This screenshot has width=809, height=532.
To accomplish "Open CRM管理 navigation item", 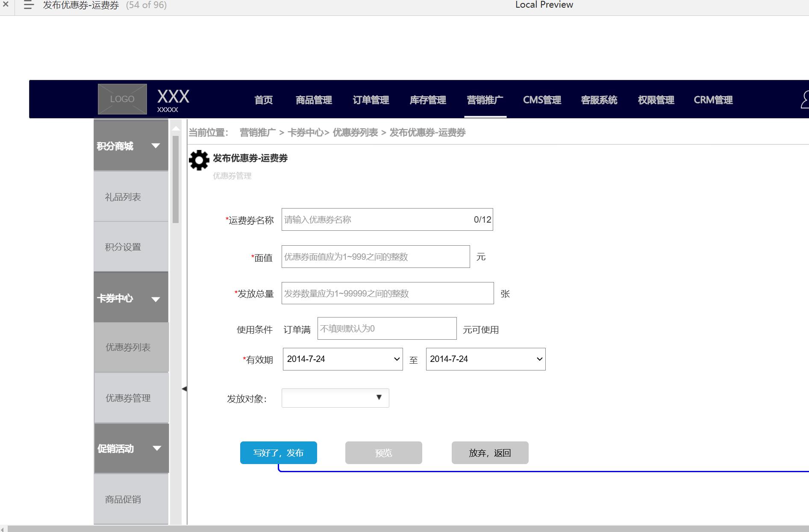I will (x=713, y=100).
